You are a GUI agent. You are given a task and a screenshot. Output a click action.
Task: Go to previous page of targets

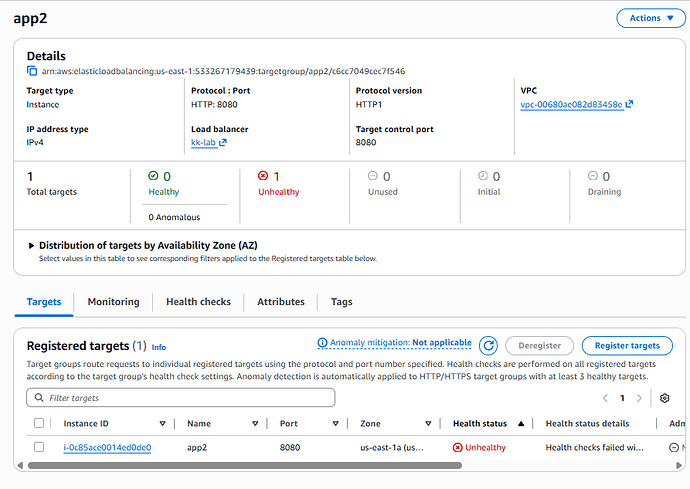point(604,398)
